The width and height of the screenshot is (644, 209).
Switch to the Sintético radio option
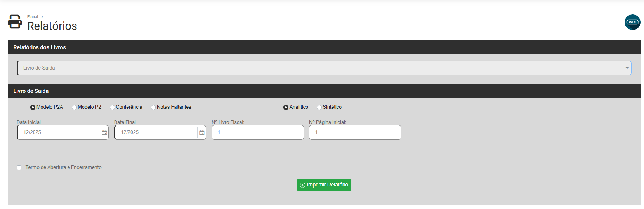(x=319, y=107)
